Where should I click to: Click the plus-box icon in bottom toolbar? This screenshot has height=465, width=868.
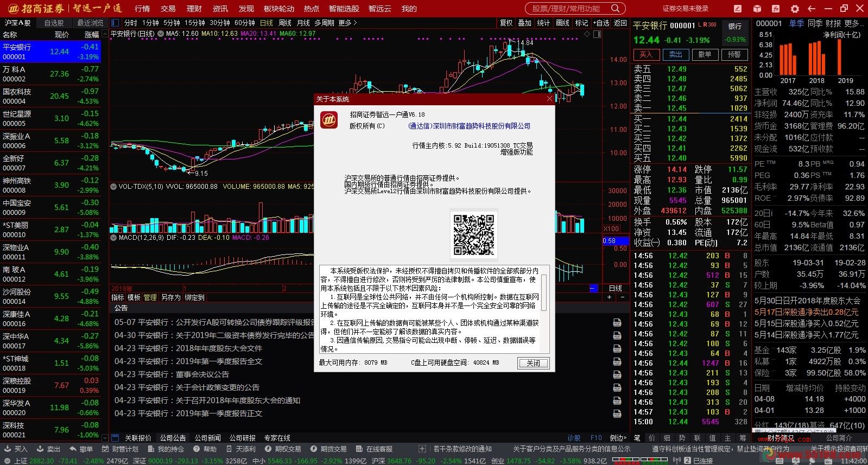click(422, 449)
